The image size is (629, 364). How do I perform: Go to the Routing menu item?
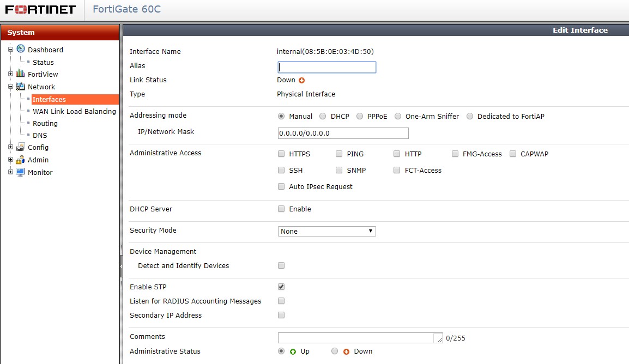(45, 123)
